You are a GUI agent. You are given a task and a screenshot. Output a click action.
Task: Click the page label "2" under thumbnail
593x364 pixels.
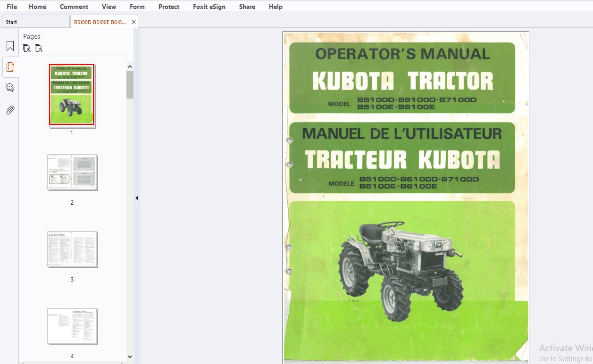pyautogui.click(x=72, y=203)
